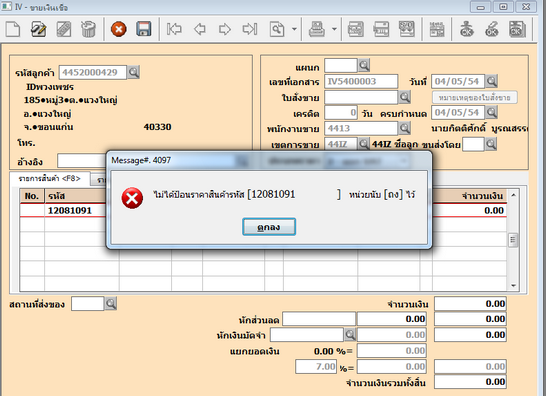Open lookup for แผนก field
This screenshot has height=396, width=546.
tap(364, 65)
